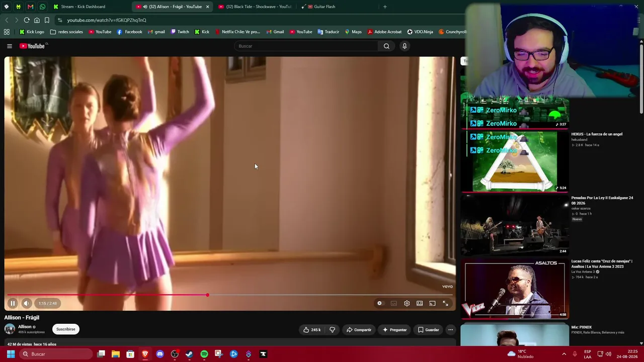This screenshot has height=362, width=644.
Task: Toggle subtitles in the video player
Action: tap(393, 303)
